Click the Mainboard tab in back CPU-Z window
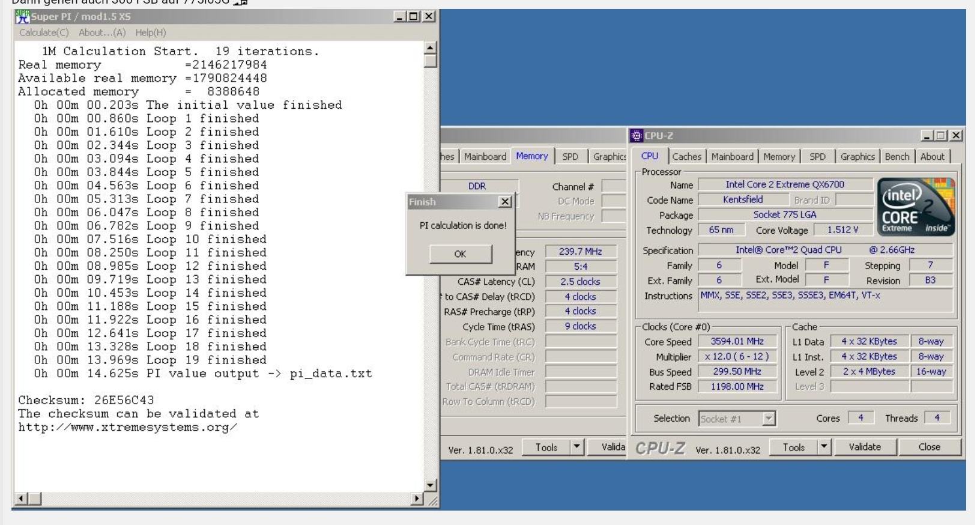The image size is (980, 525). click(x=485, y=157)
